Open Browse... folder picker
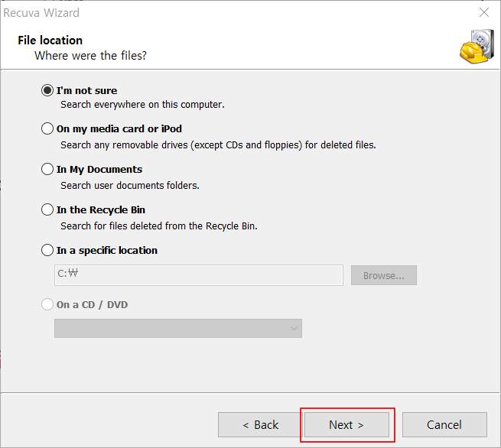The image size is (501, 448). pyautogui.click(x=384, y=275)
